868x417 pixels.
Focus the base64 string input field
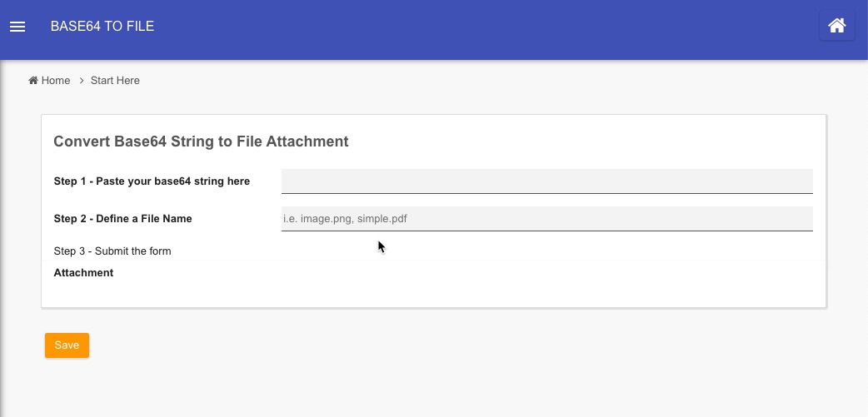[546, 181]
